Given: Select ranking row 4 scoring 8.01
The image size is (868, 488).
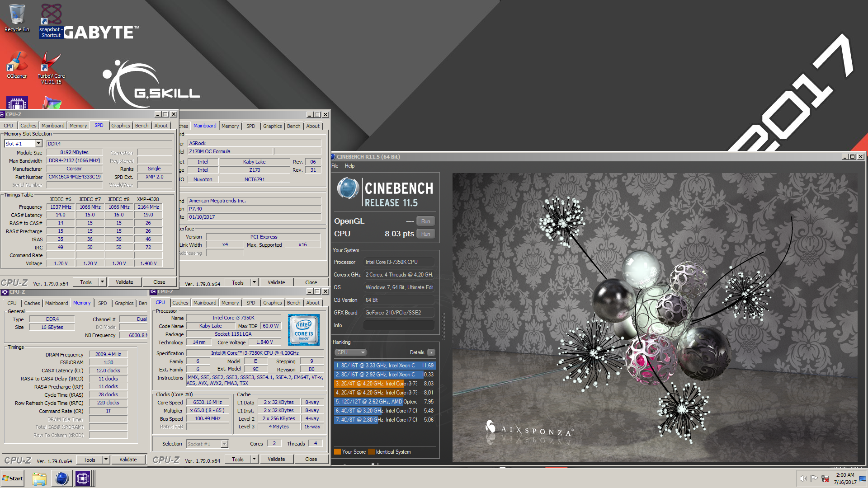Looking at the screenshot, I should click(385, 393).
